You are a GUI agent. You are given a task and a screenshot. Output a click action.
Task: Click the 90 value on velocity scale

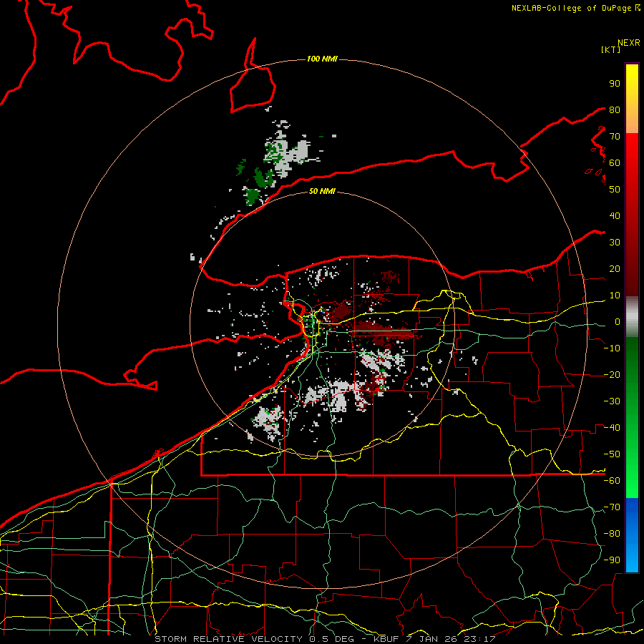click(615, 84)
